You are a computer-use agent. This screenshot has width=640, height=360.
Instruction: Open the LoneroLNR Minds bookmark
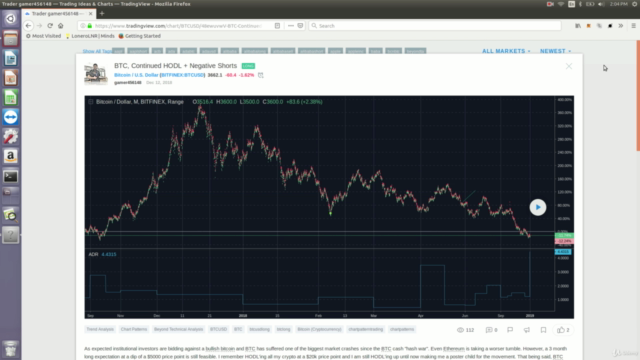coord(90,36)
